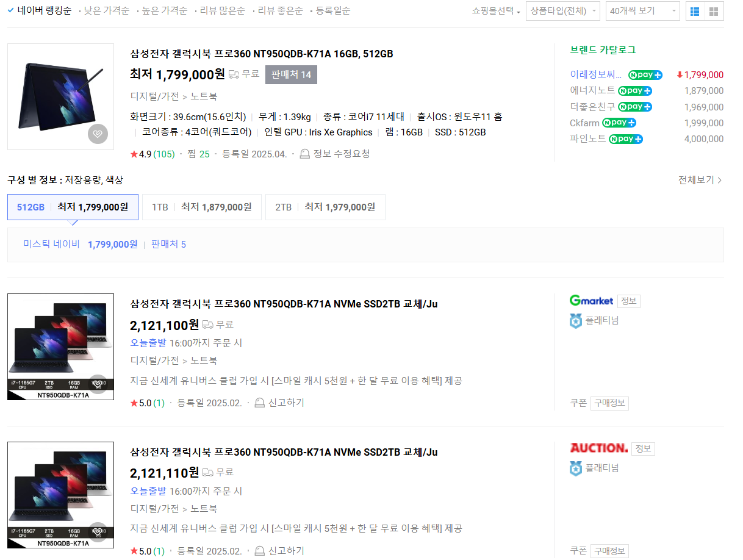Viewport: 743px width, 560px height.
Task: Expand 전체보기 configuration info
Action: click(x=700, y=180)
